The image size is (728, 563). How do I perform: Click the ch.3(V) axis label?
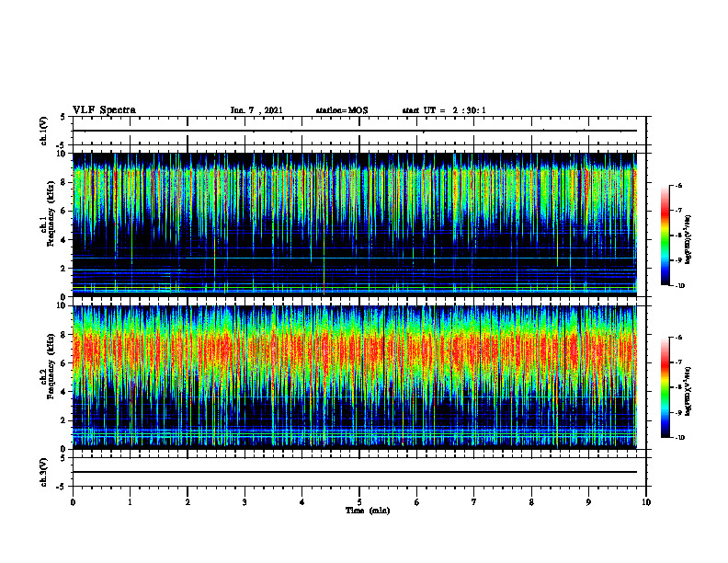coord(43,472)
